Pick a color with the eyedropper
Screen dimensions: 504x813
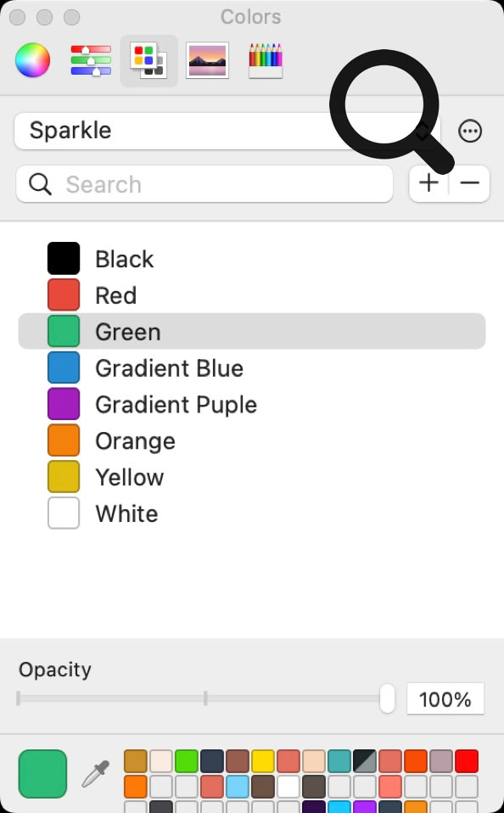[x=96, y=774]
